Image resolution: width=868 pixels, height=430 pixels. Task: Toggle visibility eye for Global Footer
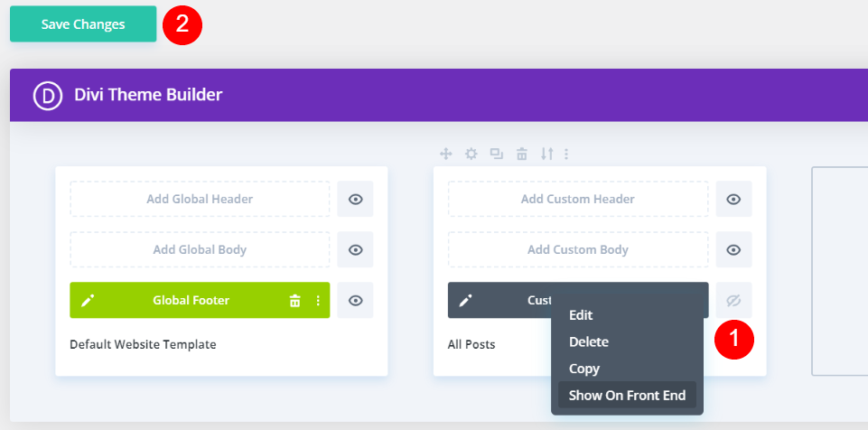pyautogui.click(x=355, y=300)
